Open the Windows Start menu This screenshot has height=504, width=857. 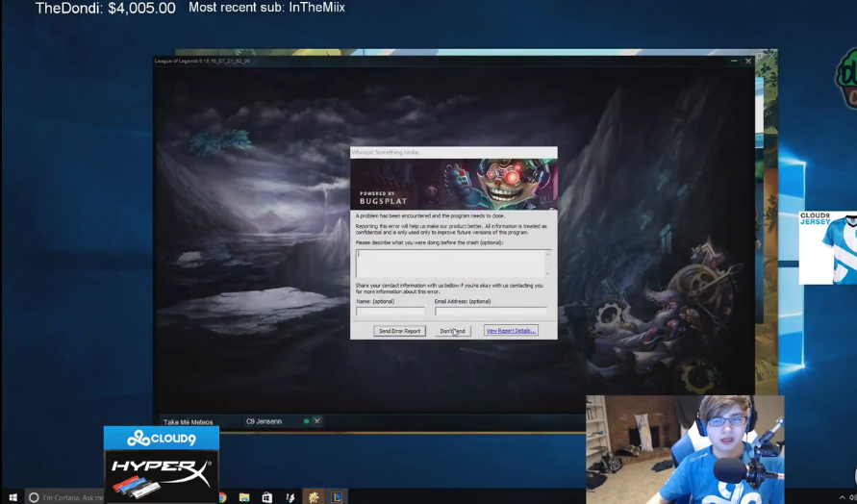click(x=13, y=497)
